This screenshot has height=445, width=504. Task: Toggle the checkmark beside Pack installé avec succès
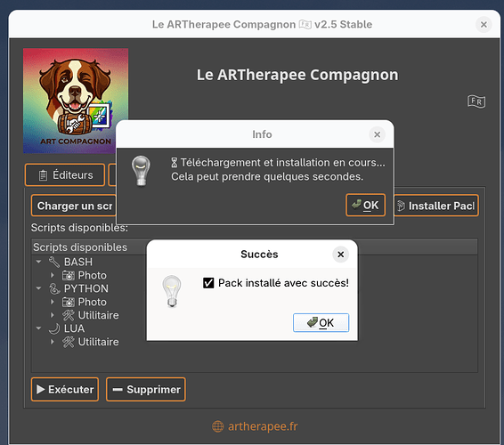pyautogui.click(x=208, y=283)
